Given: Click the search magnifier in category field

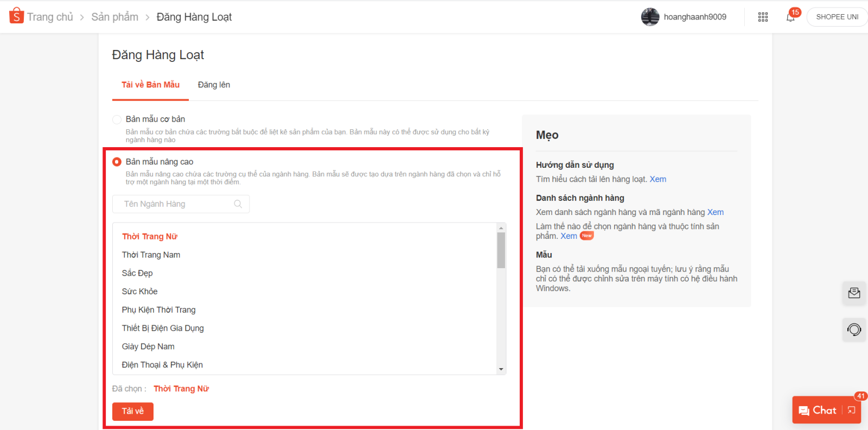Looking at the screenshot, I should coord(238,204).
